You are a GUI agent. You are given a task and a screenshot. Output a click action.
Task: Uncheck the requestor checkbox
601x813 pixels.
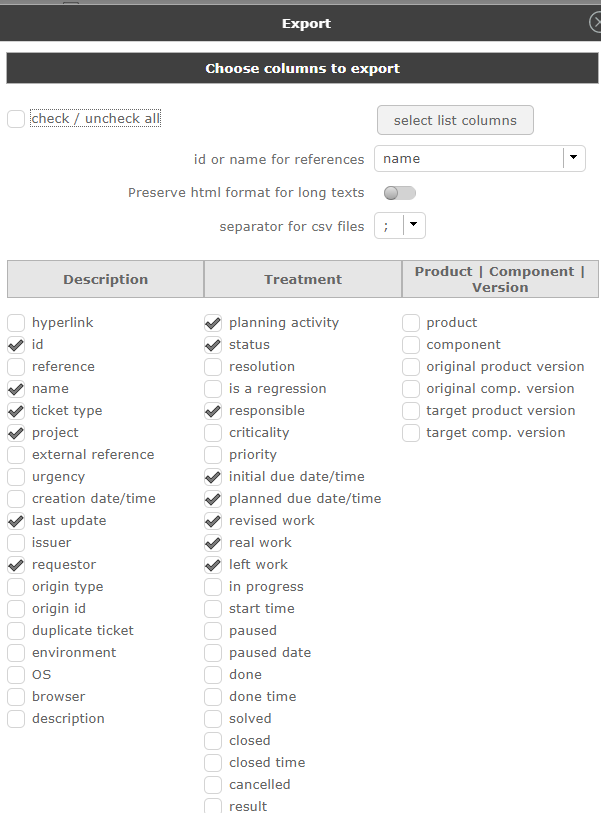(16, 565)
